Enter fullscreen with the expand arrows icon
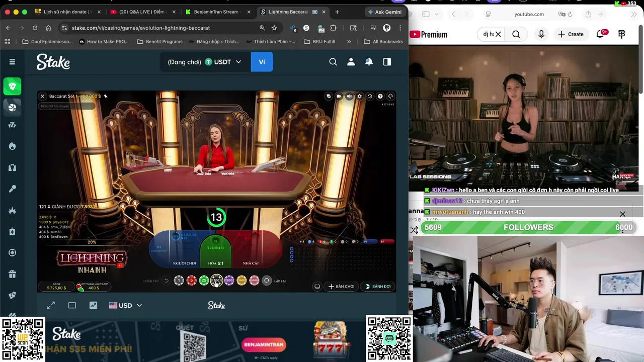 (x=51, y=305)
